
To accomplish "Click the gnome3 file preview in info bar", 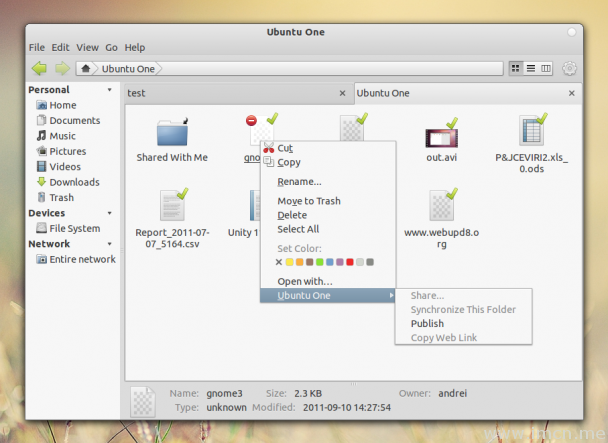I will pos(143,401).
